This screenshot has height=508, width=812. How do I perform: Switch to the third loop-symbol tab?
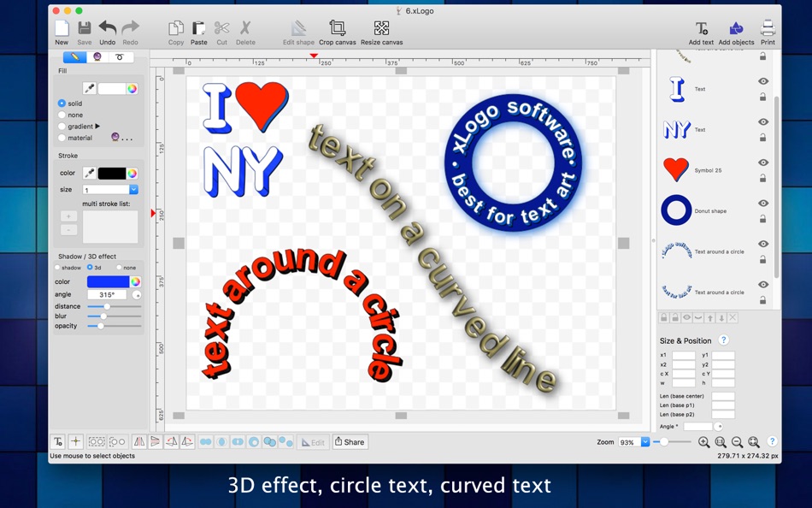tap(121, 57)
